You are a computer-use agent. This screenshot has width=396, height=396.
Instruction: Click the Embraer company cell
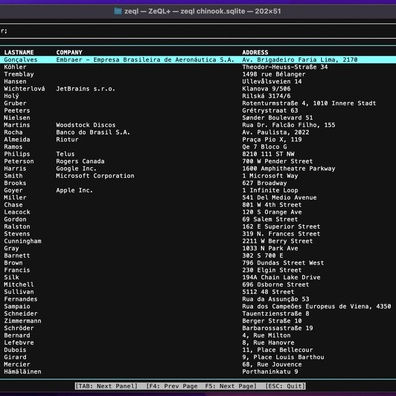pyautogui.click(x=145, y=60)
